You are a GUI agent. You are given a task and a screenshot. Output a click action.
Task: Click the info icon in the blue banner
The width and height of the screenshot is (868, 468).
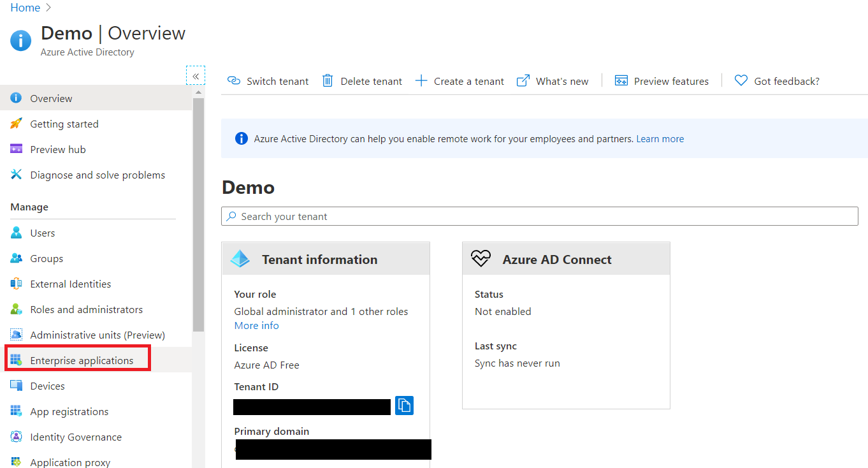pyautogui.click(x=241, y=138)
